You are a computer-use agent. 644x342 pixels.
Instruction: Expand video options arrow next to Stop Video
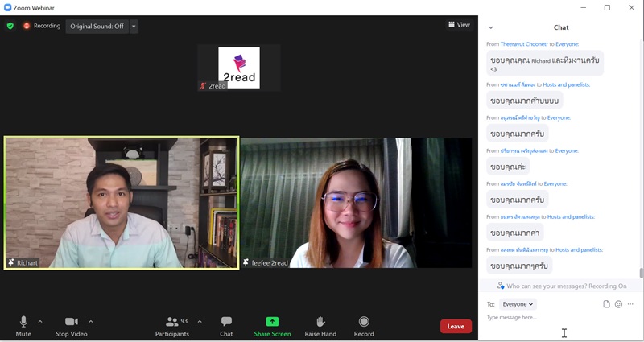(91, 321)
